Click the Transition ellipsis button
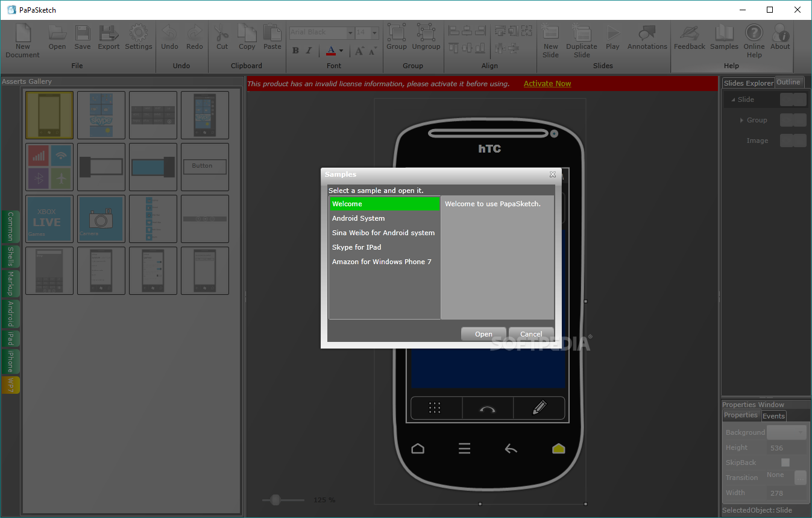The image size is (812, 518). pos(800,478)
